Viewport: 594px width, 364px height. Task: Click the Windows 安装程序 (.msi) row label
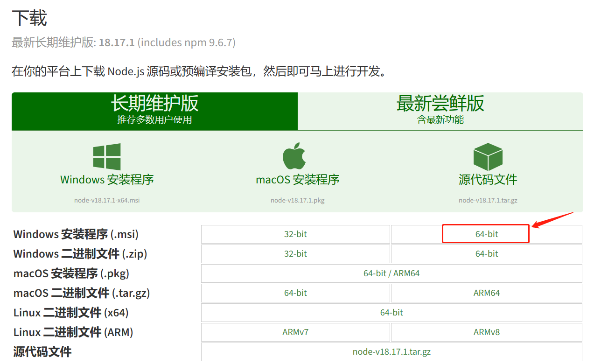(x=76, y=234)
